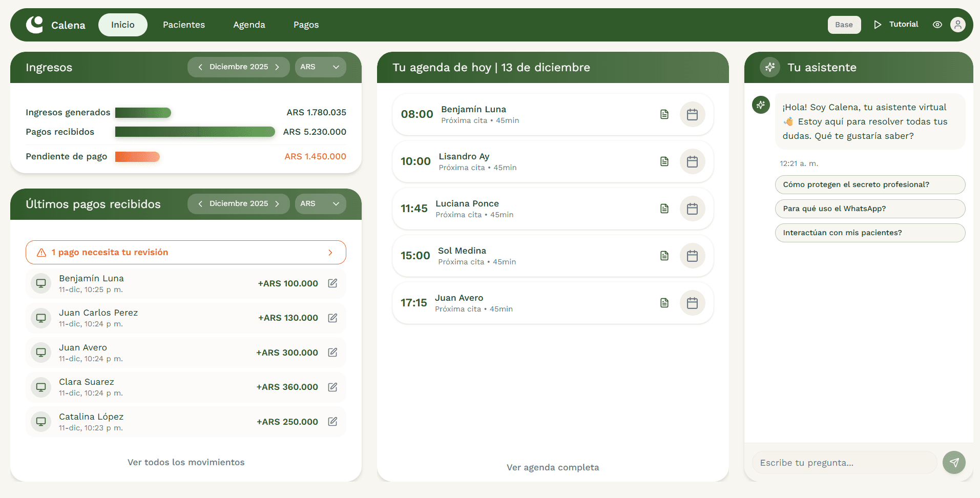980x498 pixels.
Task: Open the reschedule calendar icon for Juan Avero's 17:15 cita
Action: coord(693,303)
